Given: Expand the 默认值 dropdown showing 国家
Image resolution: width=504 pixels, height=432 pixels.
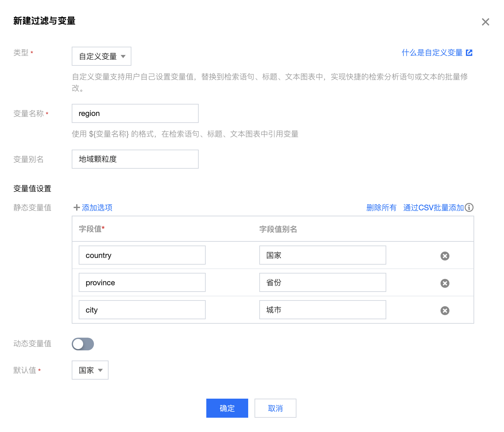Looking at the screenshot, I should (x=90, y=370).
